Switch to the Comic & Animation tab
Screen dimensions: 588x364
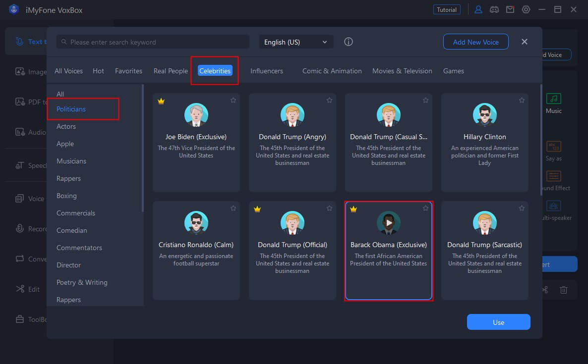click(332, 71)
